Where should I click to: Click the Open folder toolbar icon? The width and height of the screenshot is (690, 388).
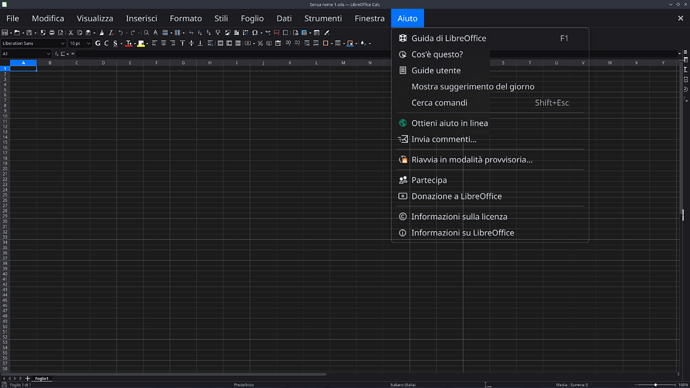pyautogui.click(x=17, y=33)
